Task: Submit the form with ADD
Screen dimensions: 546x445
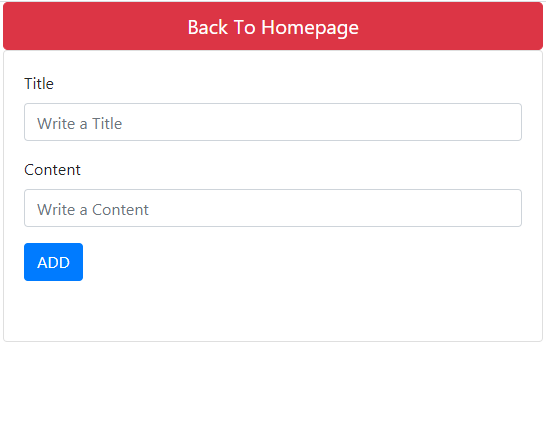Action: coord(53,262)
